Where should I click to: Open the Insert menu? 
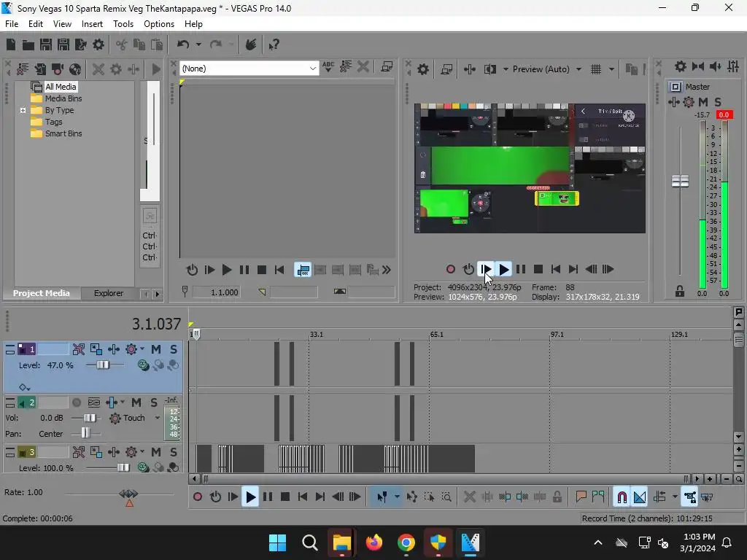pyautogui.click(x=92, y=24)
